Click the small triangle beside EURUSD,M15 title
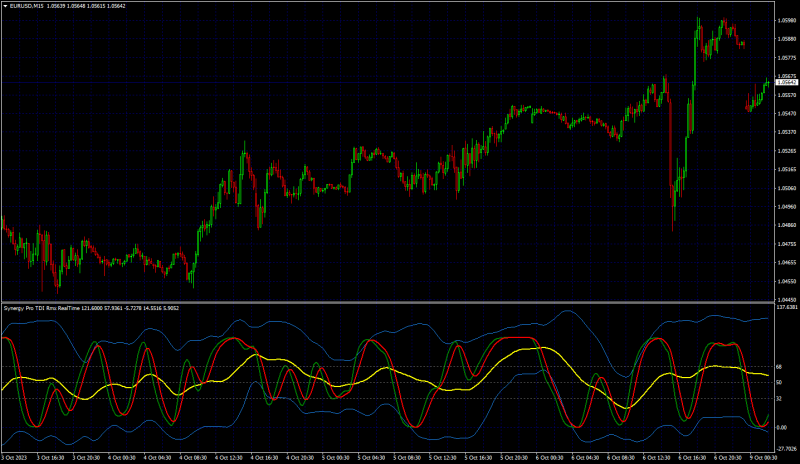Image resolution: width=800 pixels, height=464 pixels. (5, 6)
